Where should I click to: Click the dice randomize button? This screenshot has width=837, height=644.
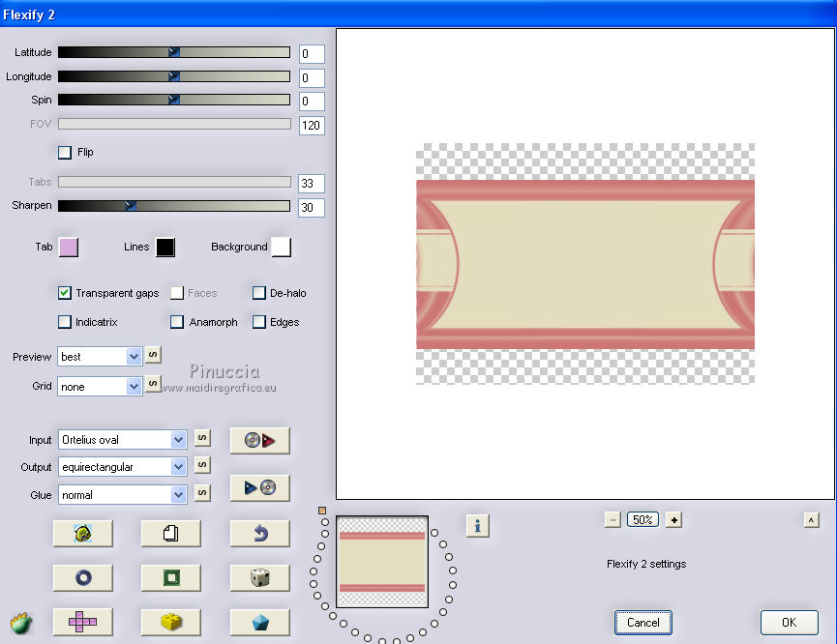(260, 577)
